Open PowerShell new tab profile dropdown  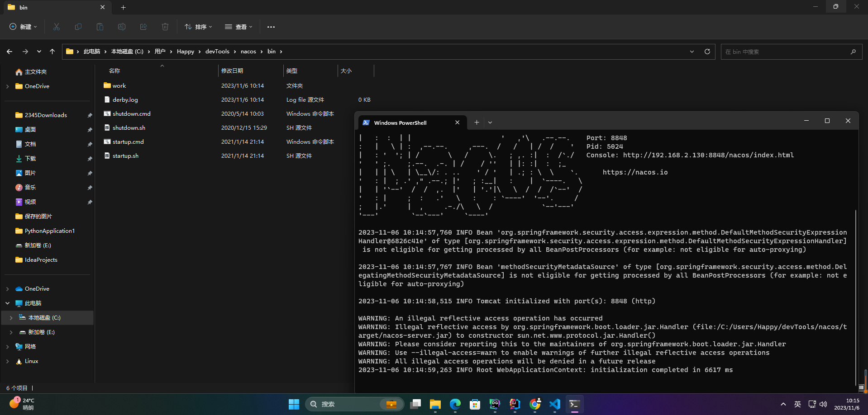[490, 123]
